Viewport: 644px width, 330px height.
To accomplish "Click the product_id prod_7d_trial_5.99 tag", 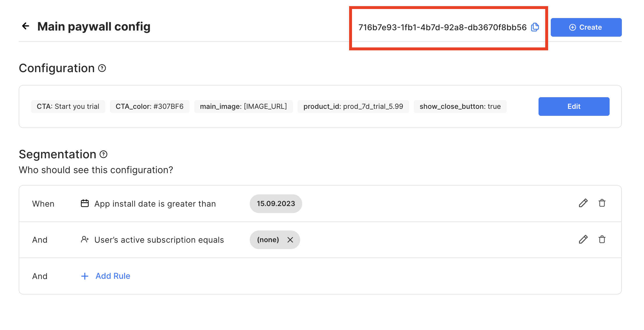I will pos(353,107).
